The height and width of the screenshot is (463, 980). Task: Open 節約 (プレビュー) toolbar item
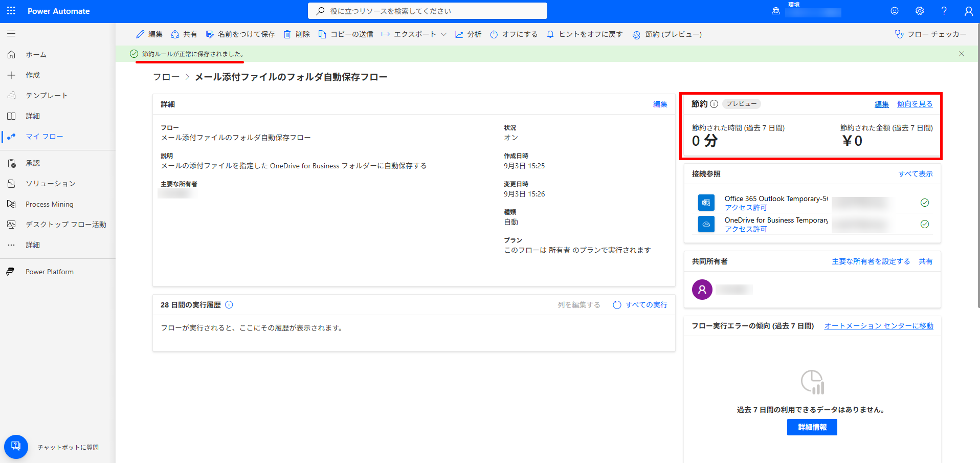667,34
